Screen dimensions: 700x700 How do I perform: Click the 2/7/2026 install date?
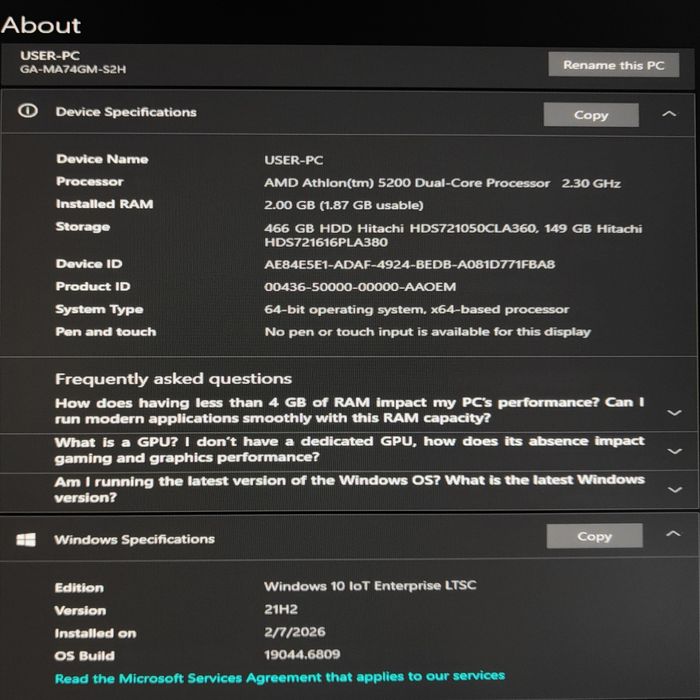[295, 632]
